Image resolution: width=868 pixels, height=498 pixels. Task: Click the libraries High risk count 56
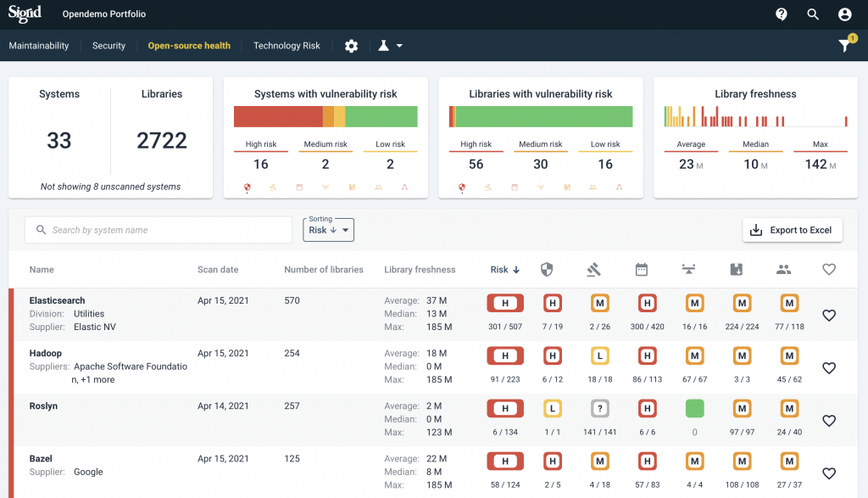pos(476,164)
